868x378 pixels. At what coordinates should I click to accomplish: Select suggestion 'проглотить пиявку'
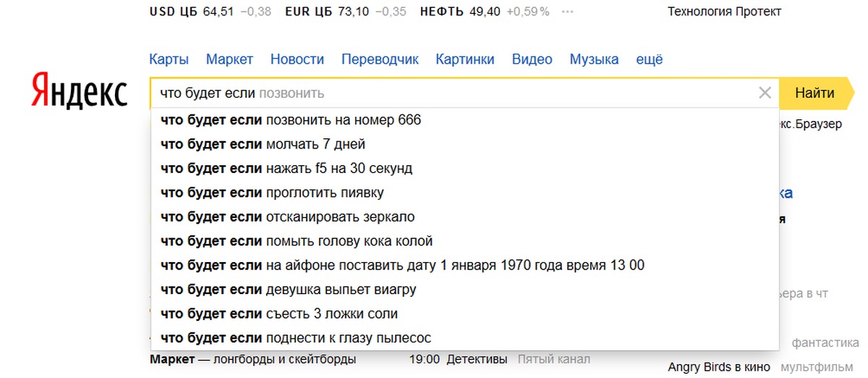[x=464, y=193]
